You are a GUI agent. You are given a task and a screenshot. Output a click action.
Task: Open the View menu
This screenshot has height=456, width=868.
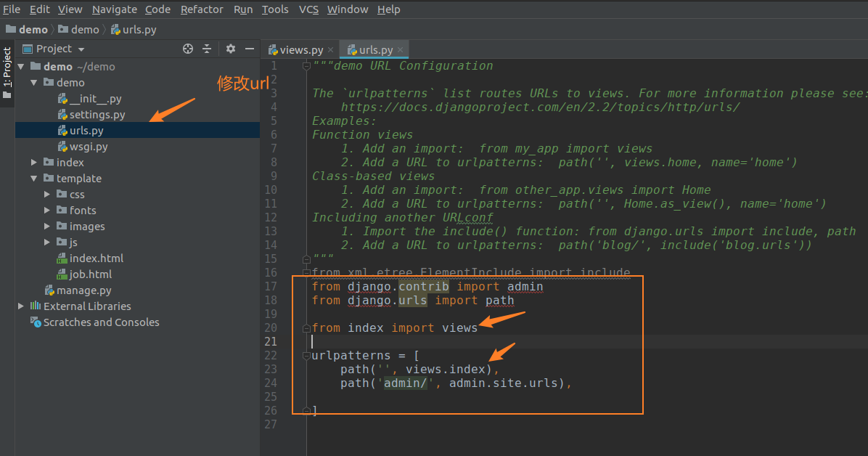(x=70, y=9)
